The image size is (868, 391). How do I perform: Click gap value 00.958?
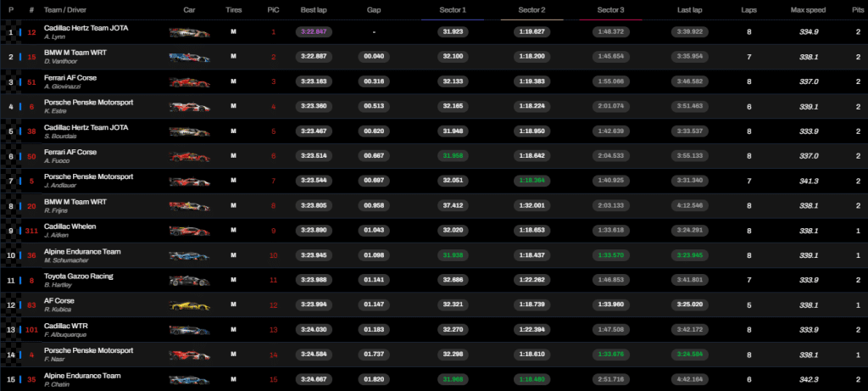click(374, 205)
